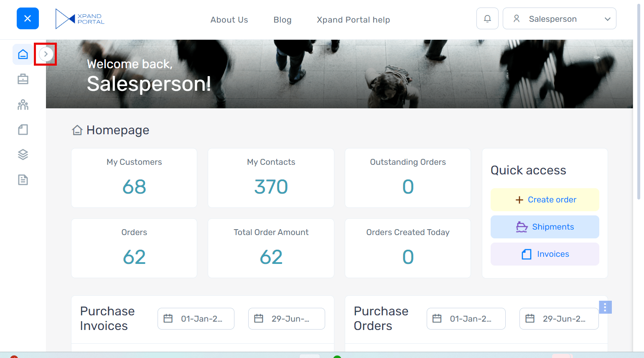The image size is (644, 358).
Task: Open the About Us menu item
Action: pyautogui.click(x=229, y=20)
